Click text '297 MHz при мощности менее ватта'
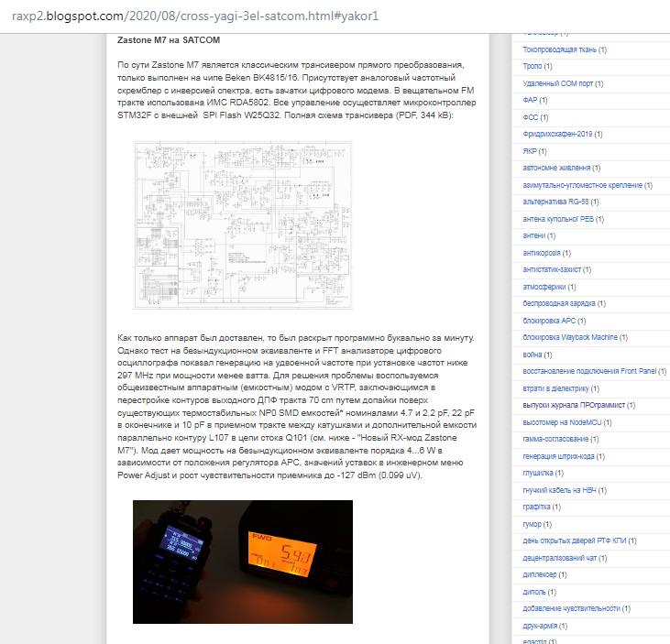Screen dimensions: 670x644 point(193,376)
